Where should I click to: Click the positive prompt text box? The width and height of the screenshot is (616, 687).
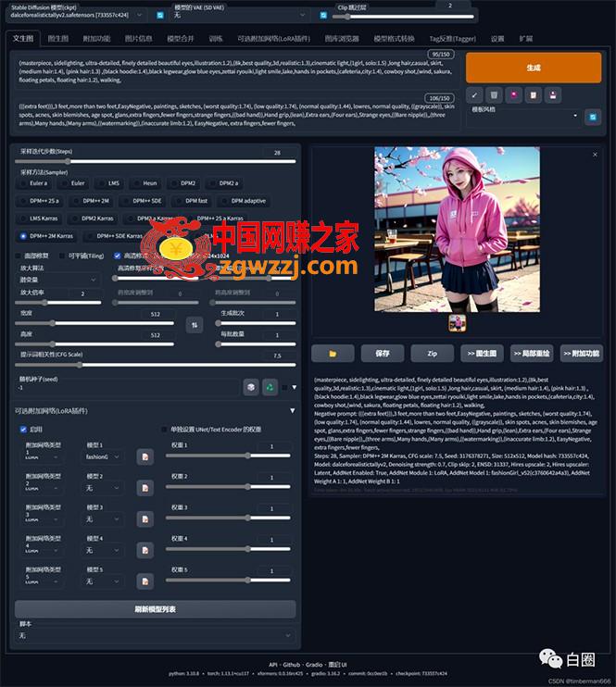pos(236,71)
